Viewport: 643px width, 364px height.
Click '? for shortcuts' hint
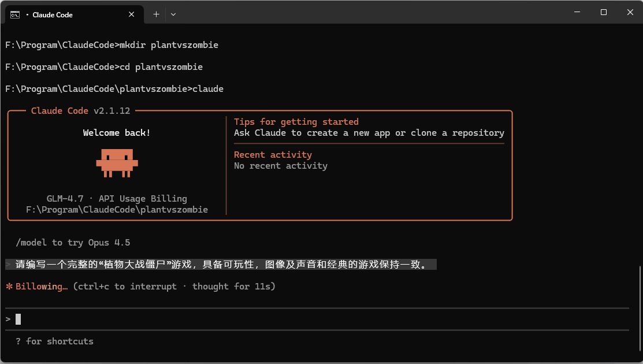click(x=54, y=341)
